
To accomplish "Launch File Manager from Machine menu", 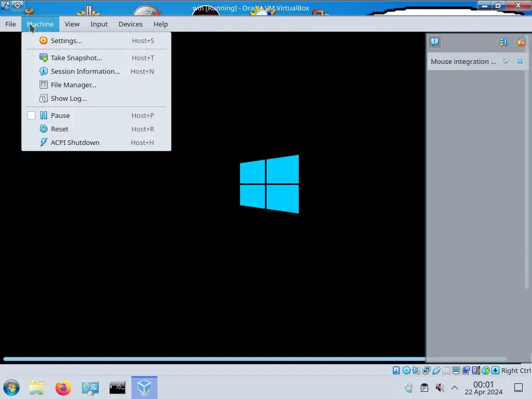I will click(96, 85).
